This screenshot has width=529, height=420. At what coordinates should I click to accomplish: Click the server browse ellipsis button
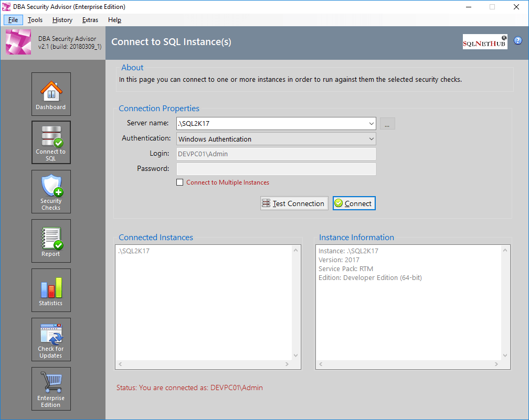[x=387, y=123]
